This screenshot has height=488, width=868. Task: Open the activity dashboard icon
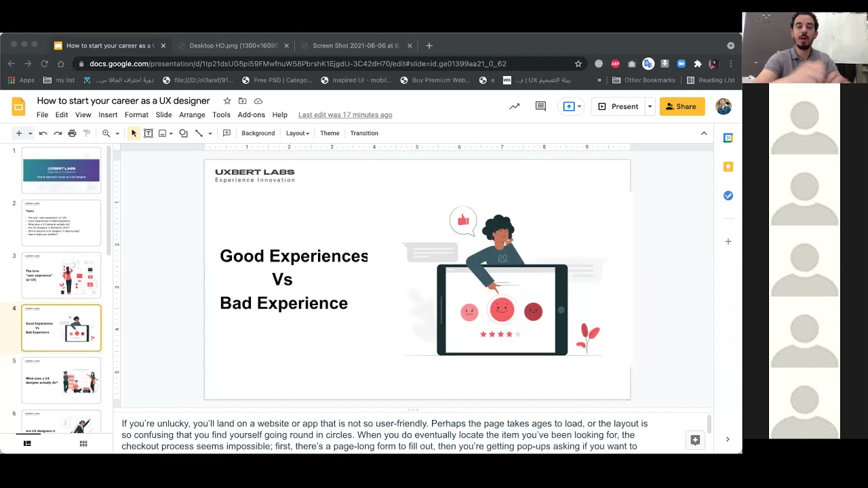[x=515, y=106]
